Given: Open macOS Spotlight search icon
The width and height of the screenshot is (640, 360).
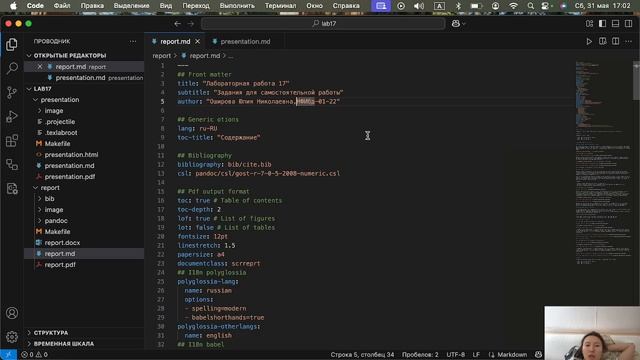Looking at the screenshot, I should (530, 6).
